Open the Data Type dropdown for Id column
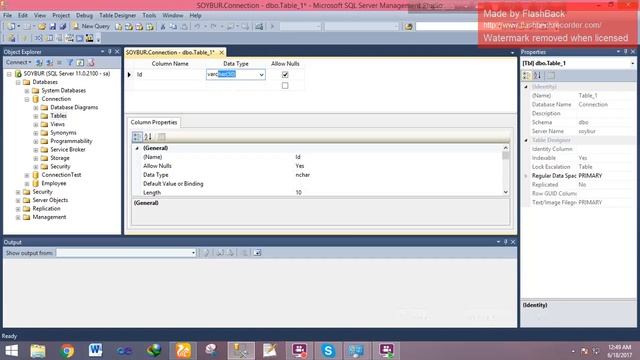Viewport: 640px width, 360px height. (261, 75)
